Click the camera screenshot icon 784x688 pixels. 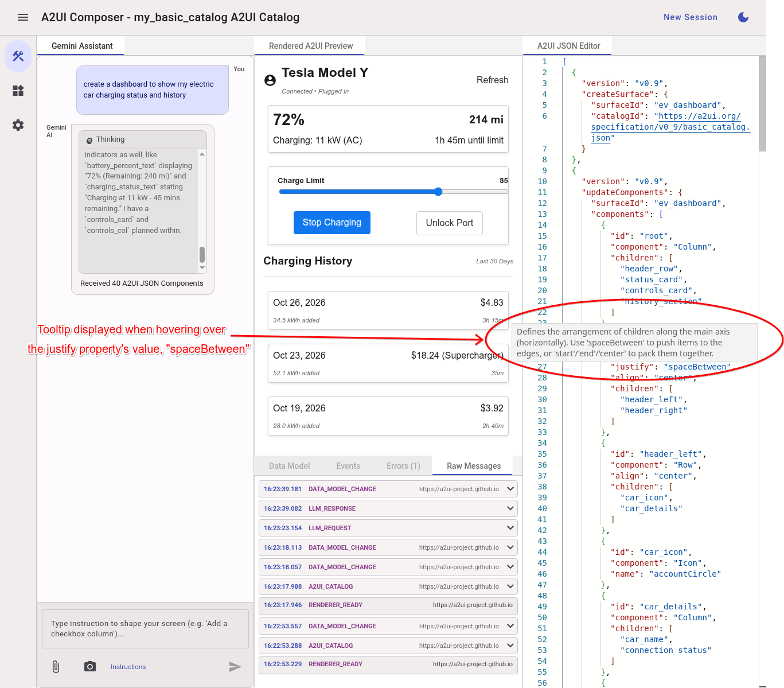click(x=90, y=666)
